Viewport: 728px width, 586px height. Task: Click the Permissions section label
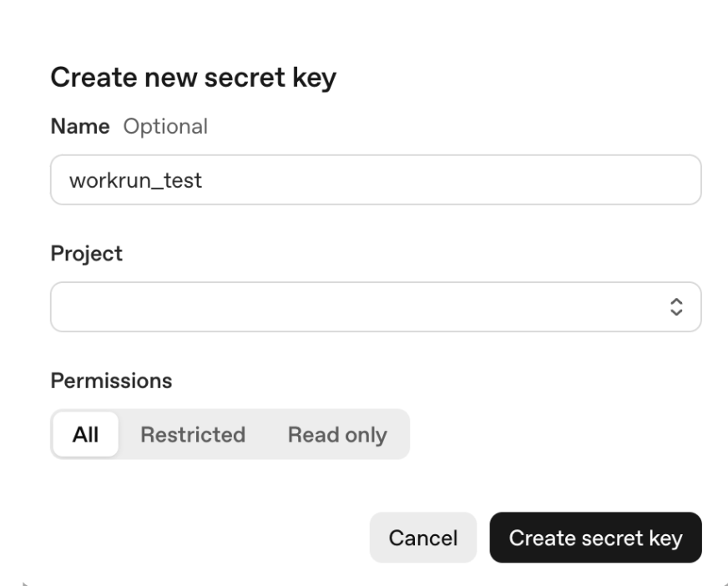click(111, 381)
